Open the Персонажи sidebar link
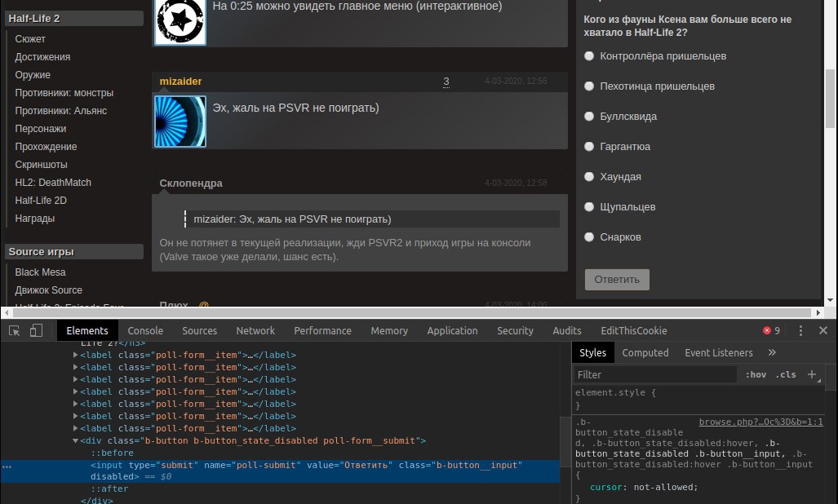838x504 pixels. click(41, 129)
